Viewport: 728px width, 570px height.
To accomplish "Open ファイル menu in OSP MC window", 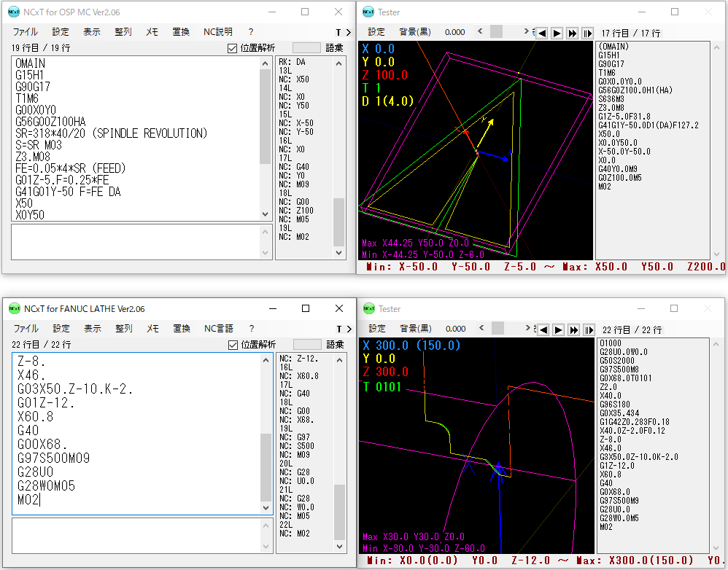I will (x=25, y=32).
